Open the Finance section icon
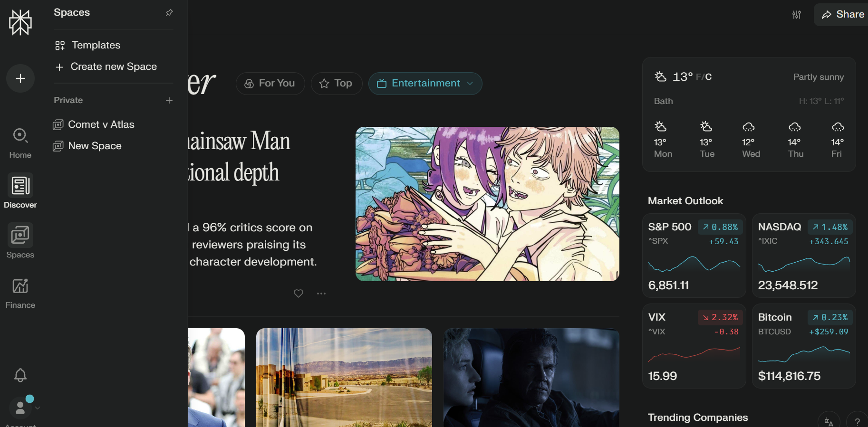Screen dimensions: 868x427 pyautogui.click(x=20, y=286)
